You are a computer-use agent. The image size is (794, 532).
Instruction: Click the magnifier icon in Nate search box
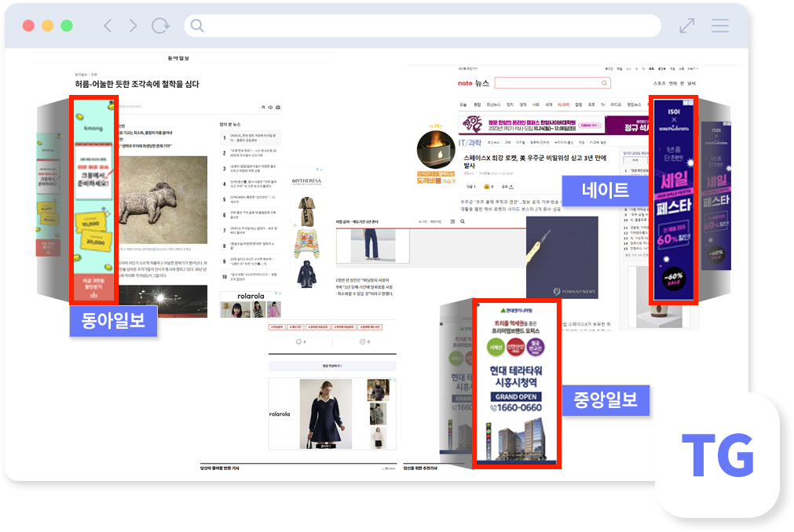tap(604, 82)
